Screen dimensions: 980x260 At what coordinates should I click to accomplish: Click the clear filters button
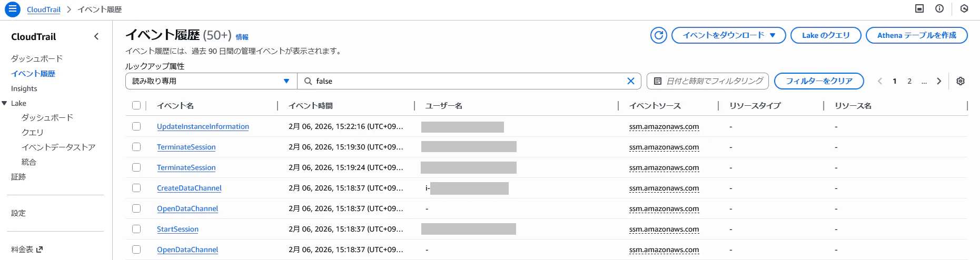click(x=819, y=81)
